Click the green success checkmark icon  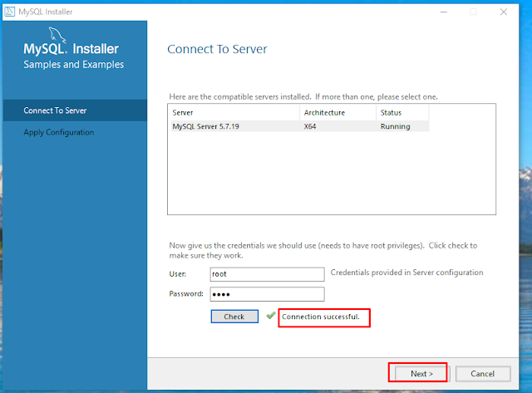(x=271, y=316)
